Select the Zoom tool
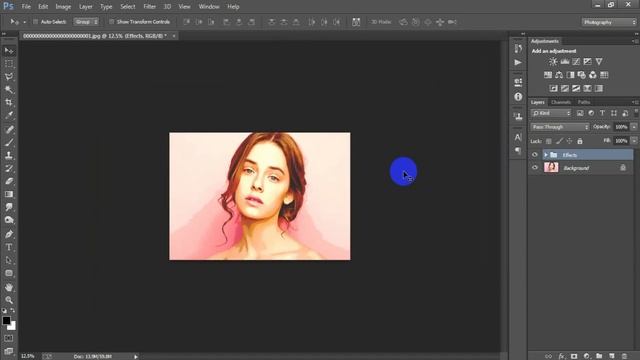640x360 pixels. click(x=9, y=300)
